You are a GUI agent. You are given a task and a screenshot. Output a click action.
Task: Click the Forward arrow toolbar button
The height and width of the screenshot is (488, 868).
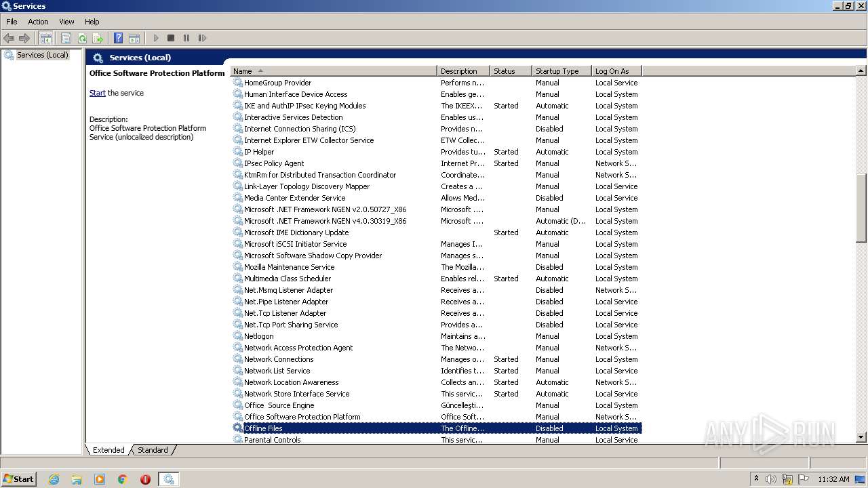pos(24,39)
